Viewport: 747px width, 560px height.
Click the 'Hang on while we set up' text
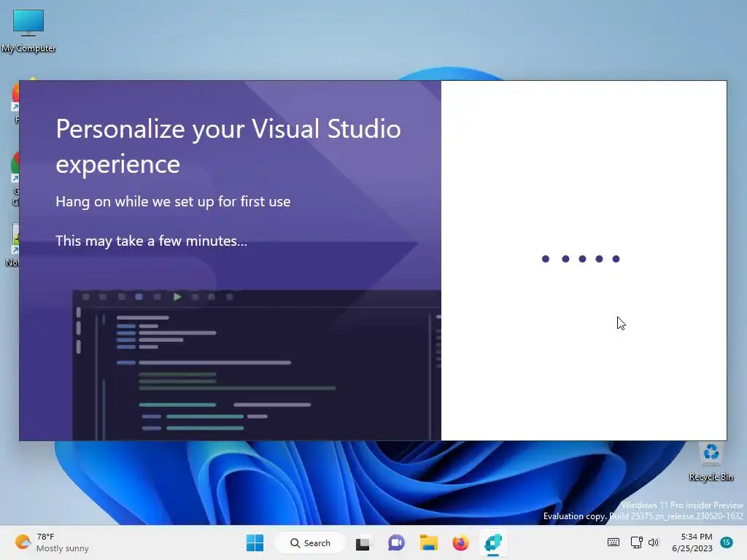tap(172, 201)
